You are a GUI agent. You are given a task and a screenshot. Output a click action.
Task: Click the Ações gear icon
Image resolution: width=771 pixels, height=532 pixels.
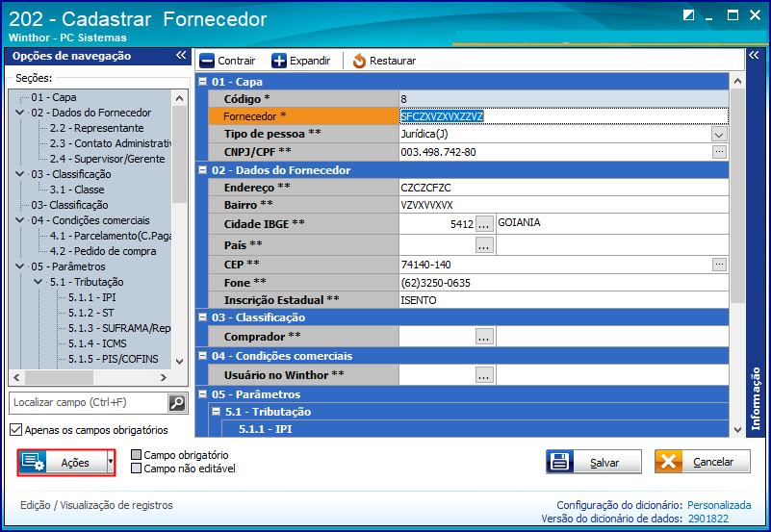[34, 462]
